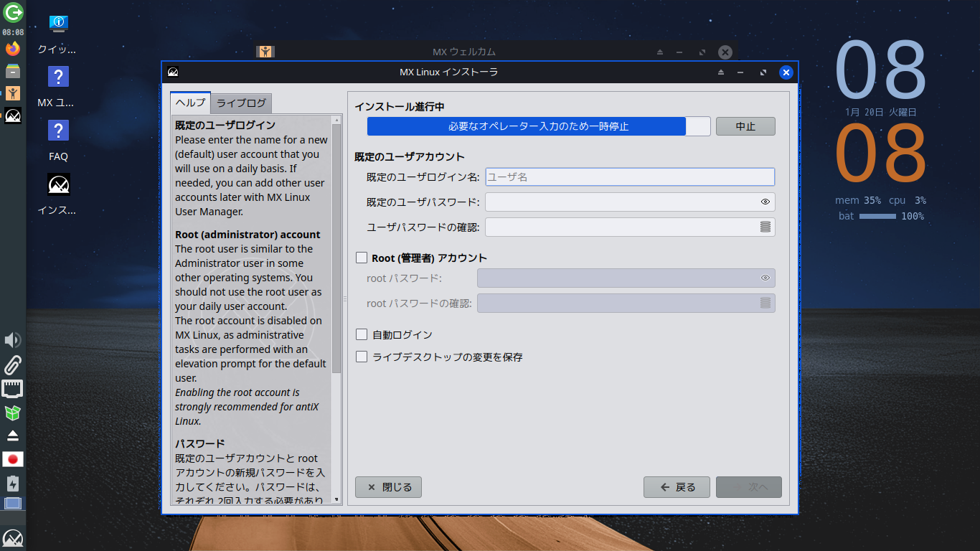The width and height of the screenshot is (980, 551).
Task: Click the mem 35% desktop readout
Action: tap(858, 200)
